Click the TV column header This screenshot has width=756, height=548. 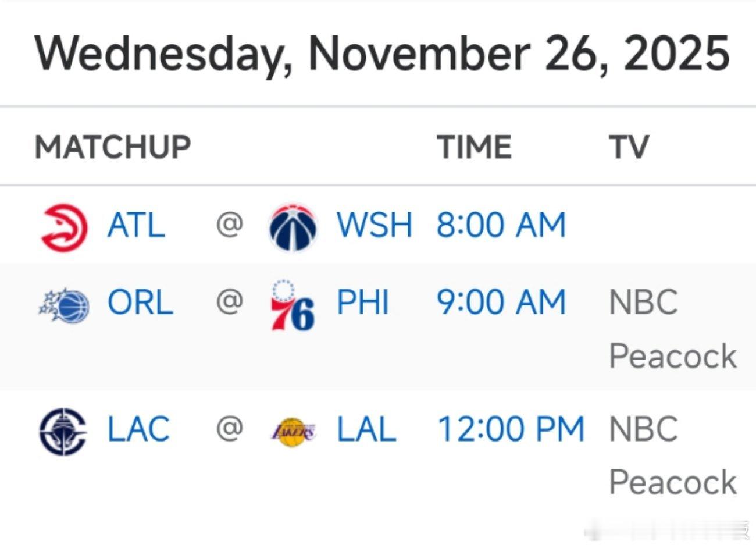pyautogui.click(x=629, y=147)
